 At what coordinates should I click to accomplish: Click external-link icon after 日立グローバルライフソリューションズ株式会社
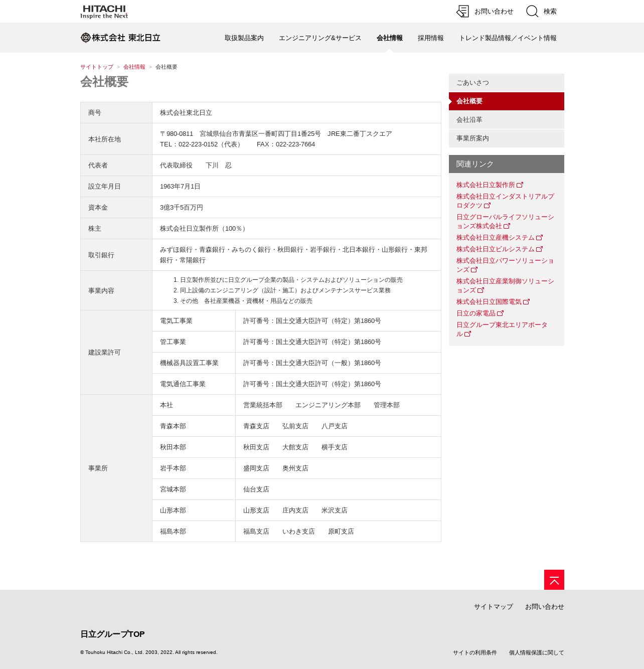tap(507, 226)
